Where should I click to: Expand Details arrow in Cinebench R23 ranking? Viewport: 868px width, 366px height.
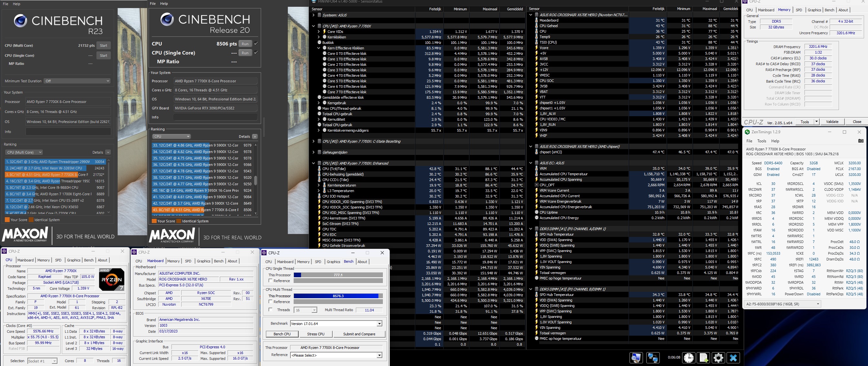click(x=108, y=152)
